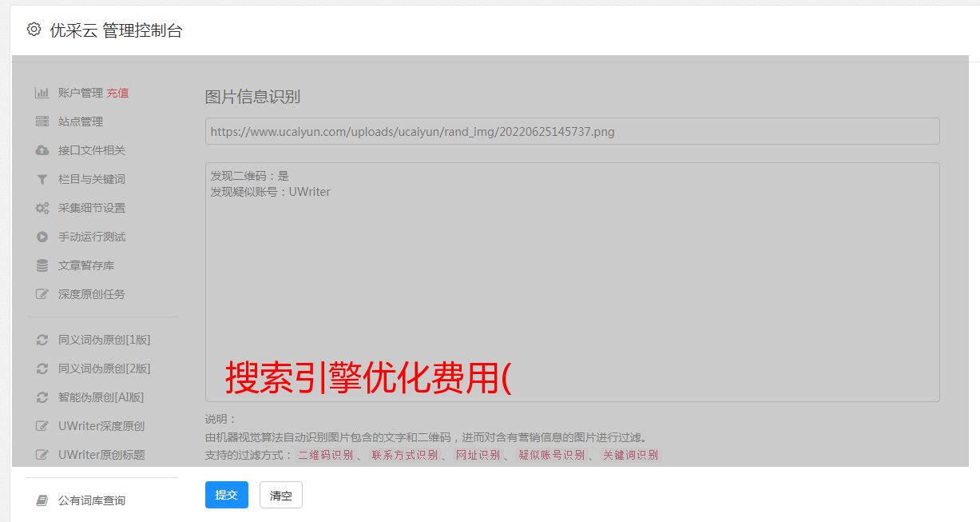Click the result line 发现疑似账号：UWriter
The image size is (980, 522).
click(x=271, y=192)
